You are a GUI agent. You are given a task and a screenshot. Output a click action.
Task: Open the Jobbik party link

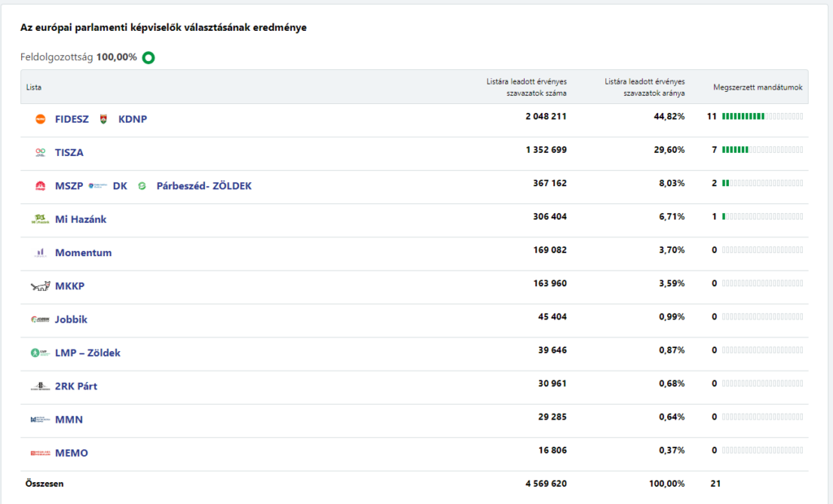click(71, 319)
